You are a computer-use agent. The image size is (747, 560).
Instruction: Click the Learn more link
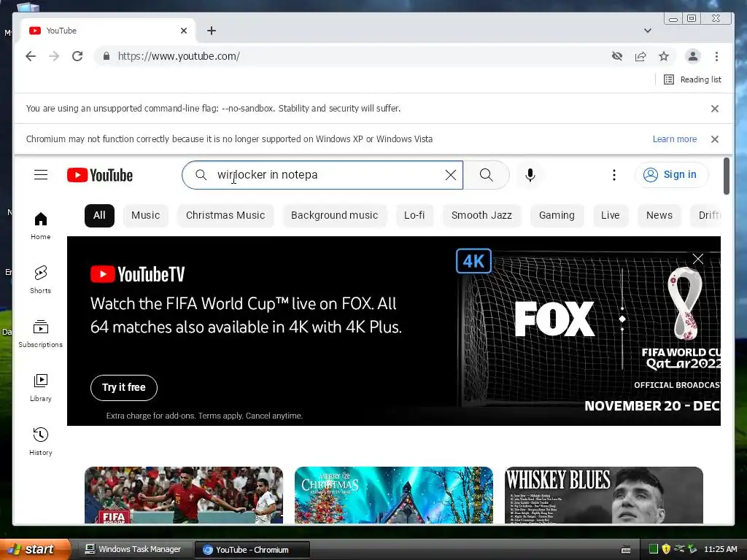click(675, 139)
